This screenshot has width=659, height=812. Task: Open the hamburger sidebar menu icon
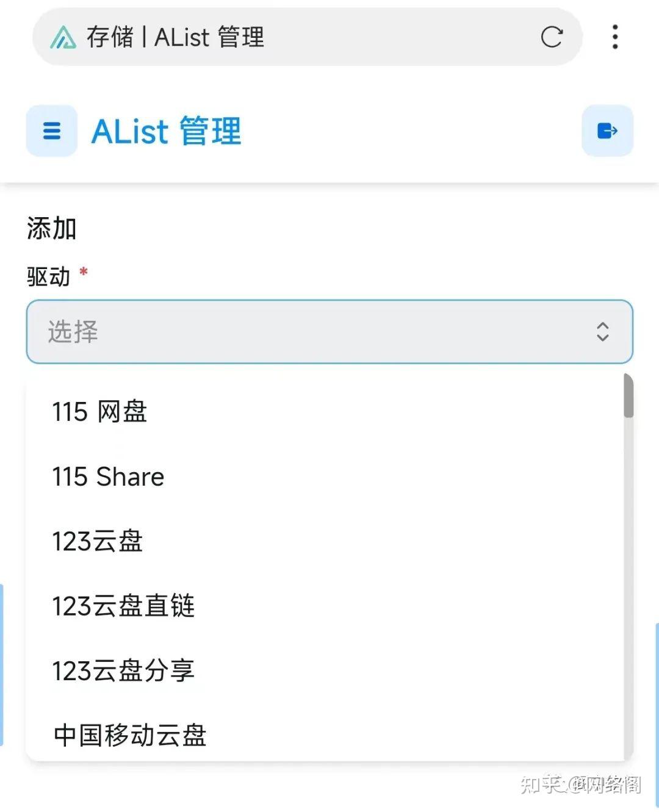point(51,131)
